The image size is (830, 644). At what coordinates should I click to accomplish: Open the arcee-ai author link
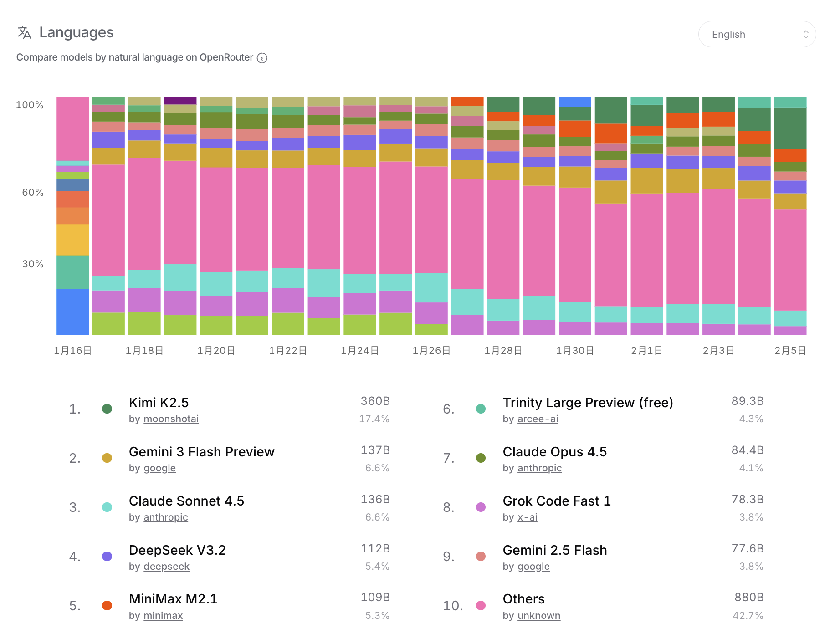click(x=538, y=419)
